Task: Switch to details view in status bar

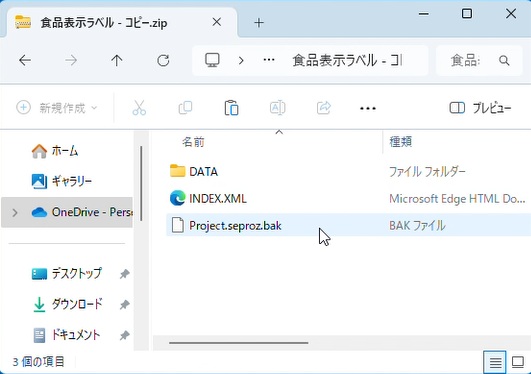Action: tap(495, 362)
